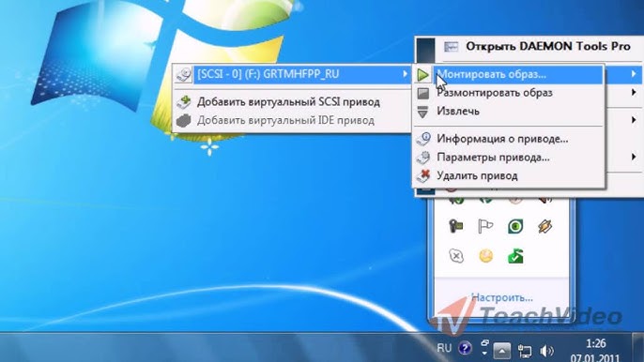This screenshot has width=644, height=362.
Task: Click the Show desktop button at the end of the taskbar
Action: tap(638, 347)
